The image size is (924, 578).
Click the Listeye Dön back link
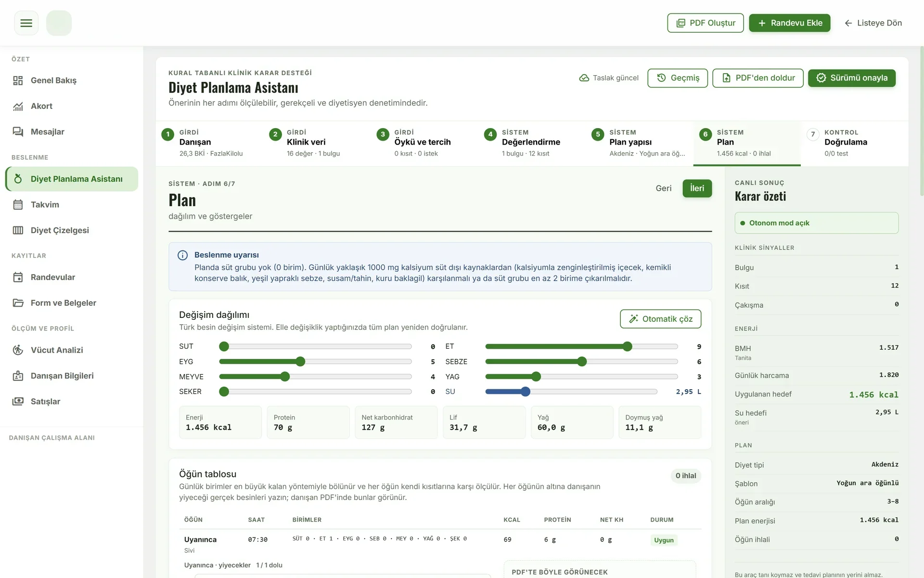pos(873,23)
